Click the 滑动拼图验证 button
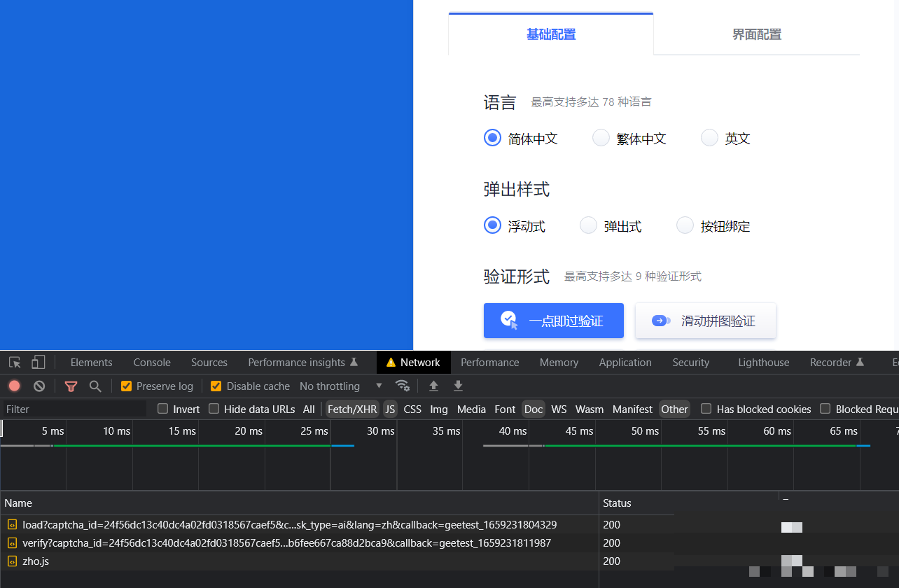Screen dimensions: 899x588 pos(705,320)
